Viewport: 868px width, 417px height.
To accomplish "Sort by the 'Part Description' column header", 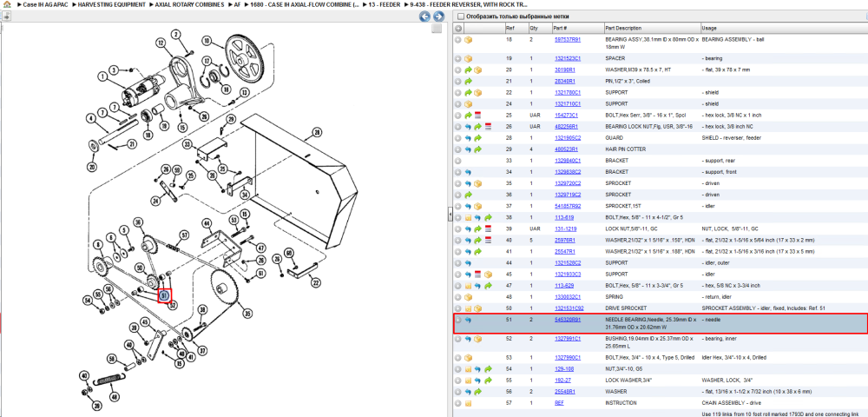I will [623, 29].
